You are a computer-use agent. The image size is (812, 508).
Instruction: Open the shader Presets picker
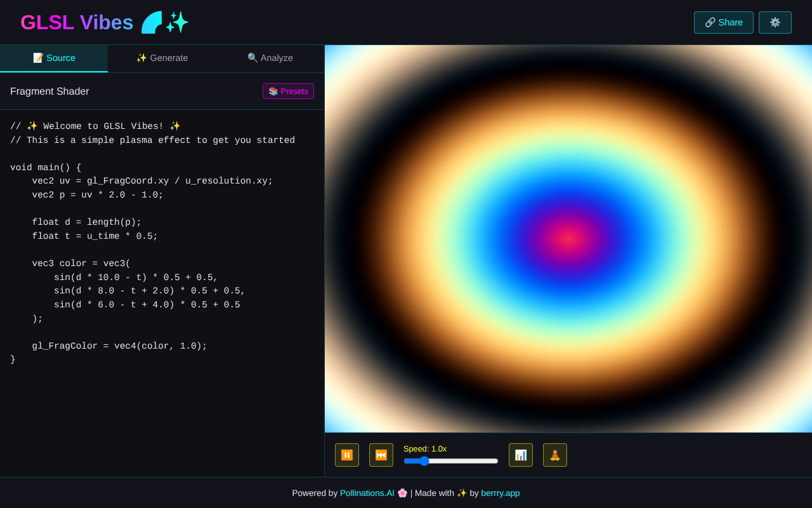tap(288, 91)
